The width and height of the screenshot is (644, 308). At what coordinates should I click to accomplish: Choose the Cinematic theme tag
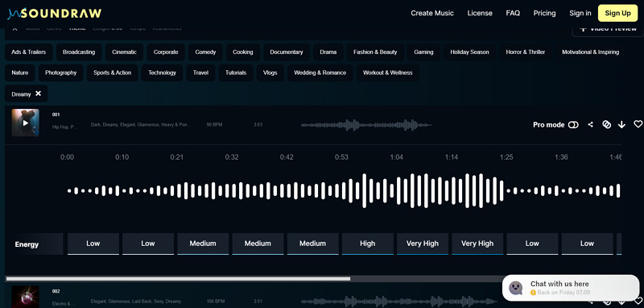(x=124, y=52)
